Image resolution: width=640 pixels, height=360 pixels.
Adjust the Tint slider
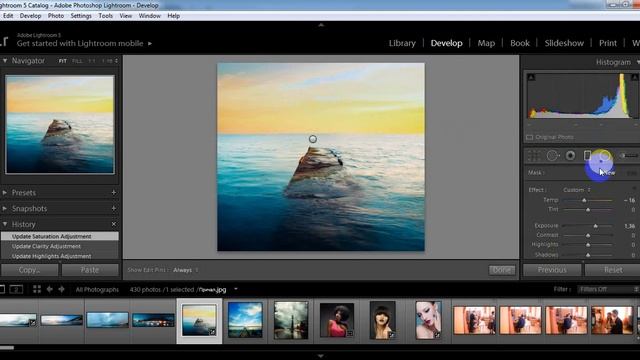[x=588, y=210]
